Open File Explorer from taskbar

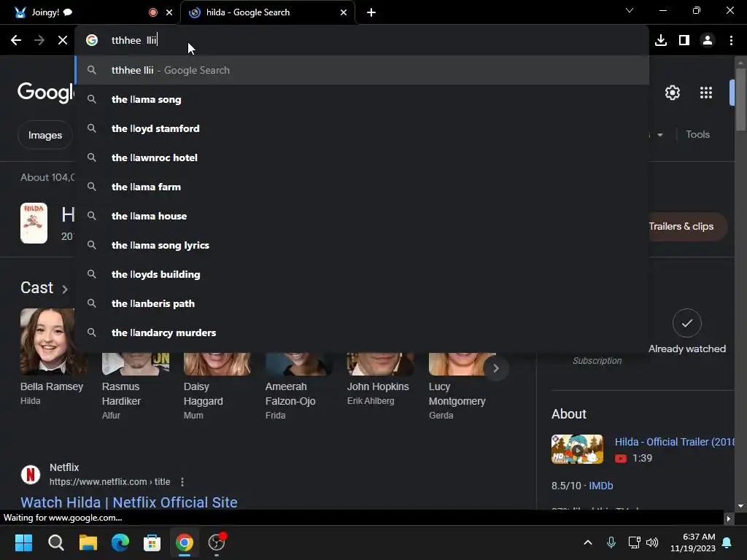(x=88, y=542)
